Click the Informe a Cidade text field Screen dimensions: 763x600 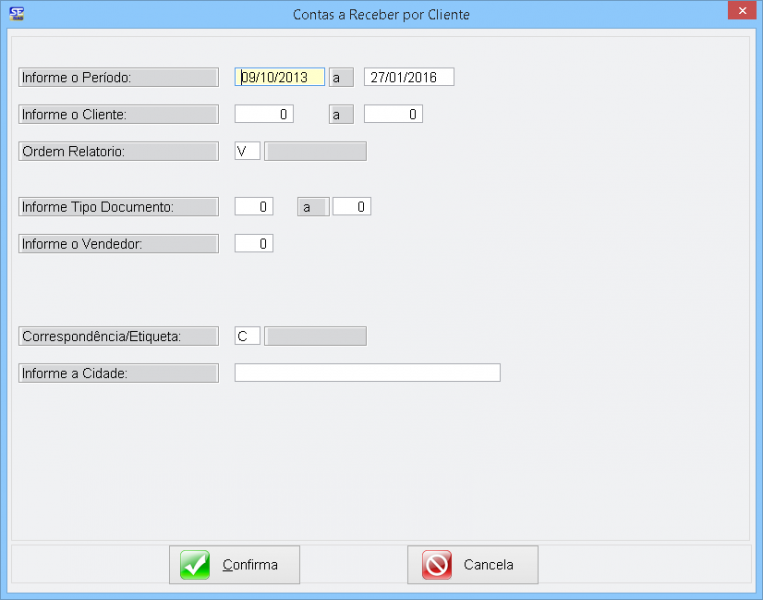tap(367, 373)
